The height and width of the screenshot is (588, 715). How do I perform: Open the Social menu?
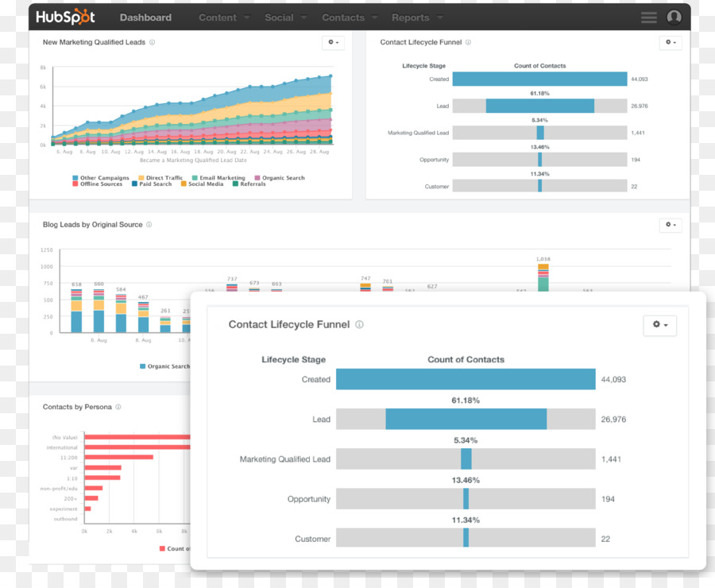click(x=279, y=17)
